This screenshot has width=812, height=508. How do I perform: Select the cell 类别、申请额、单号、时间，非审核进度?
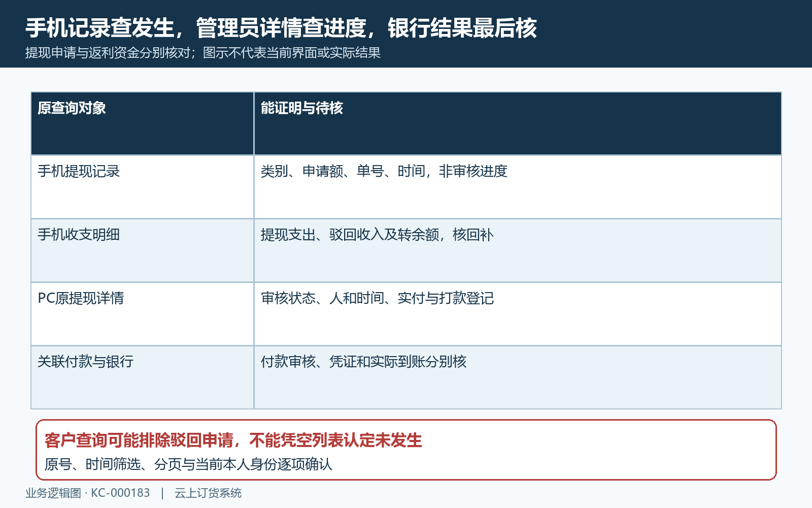point(518,187)
